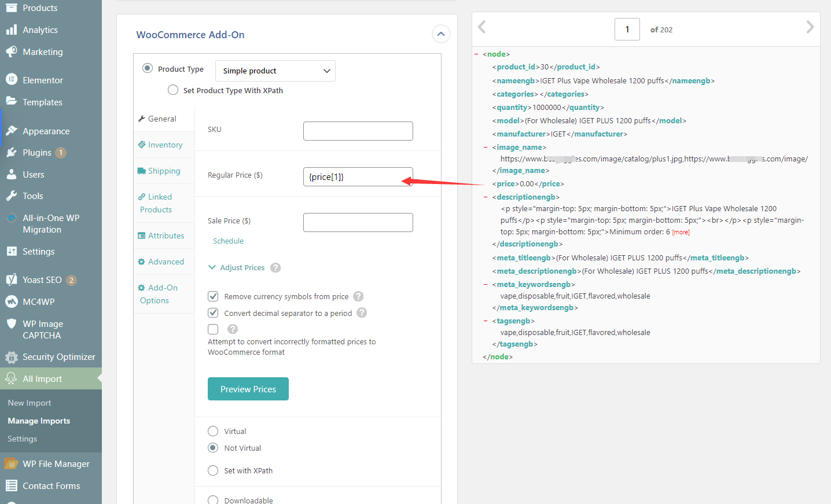The height and width of the screenshot is (504, 831).
Task: Click the Preview Prices button
Action: pos(248,389)
